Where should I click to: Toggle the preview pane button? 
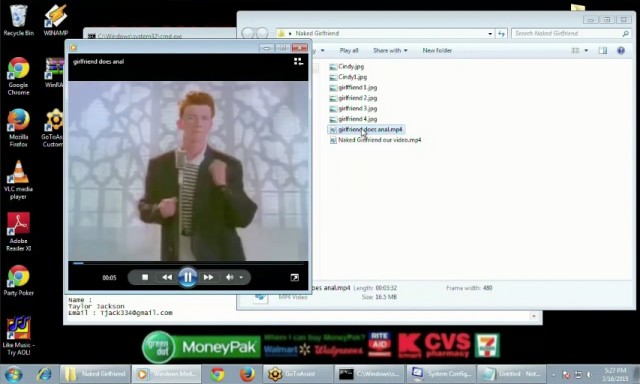click(603, 51)
